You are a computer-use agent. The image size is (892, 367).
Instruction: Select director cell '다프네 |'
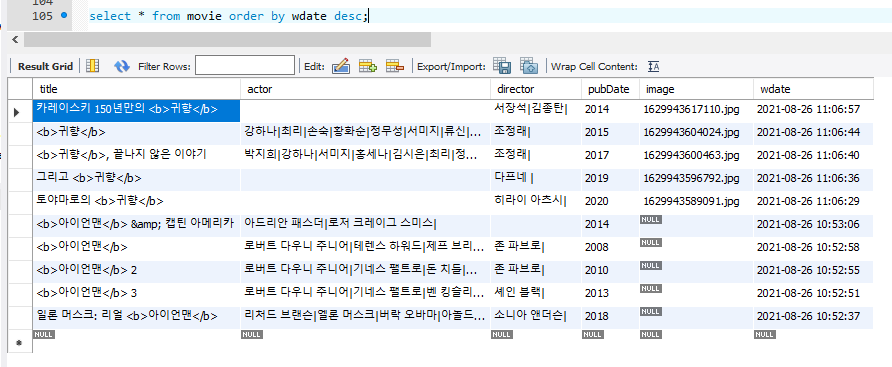536,179
